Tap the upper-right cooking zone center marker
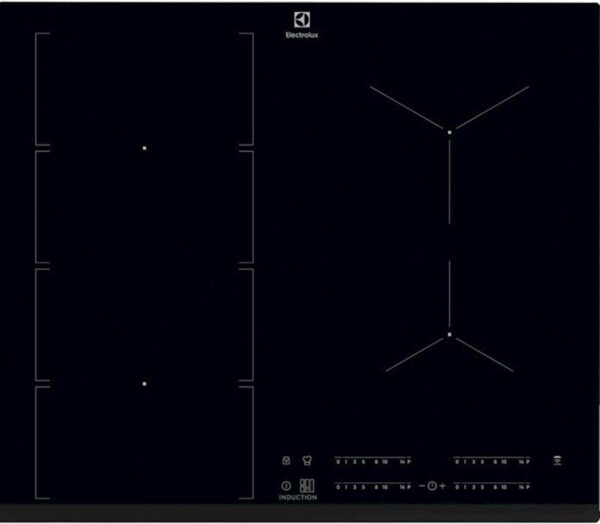 coord(450,131)
